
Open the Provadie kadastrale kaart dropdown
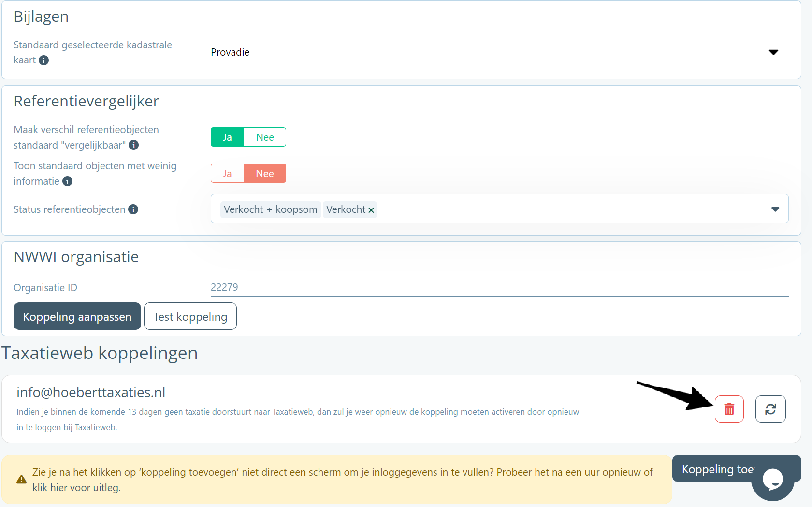[499, 52]
